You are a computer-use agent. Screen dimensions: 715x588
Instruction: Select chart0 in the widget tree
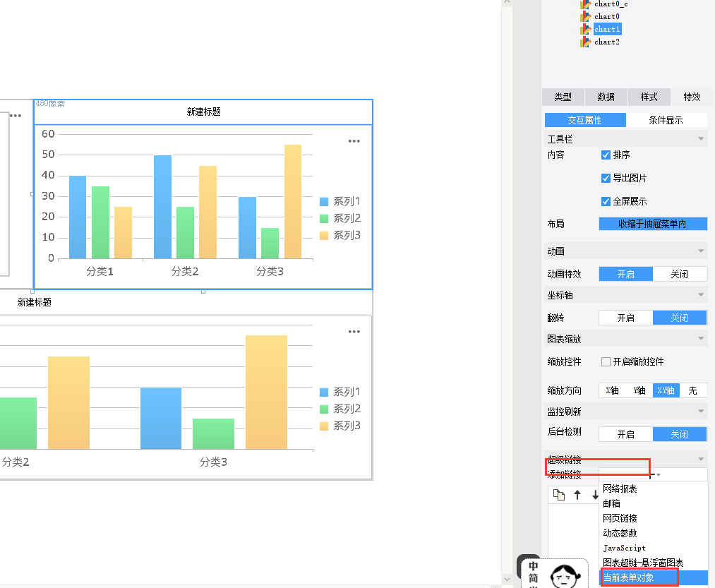coord(606,16)
